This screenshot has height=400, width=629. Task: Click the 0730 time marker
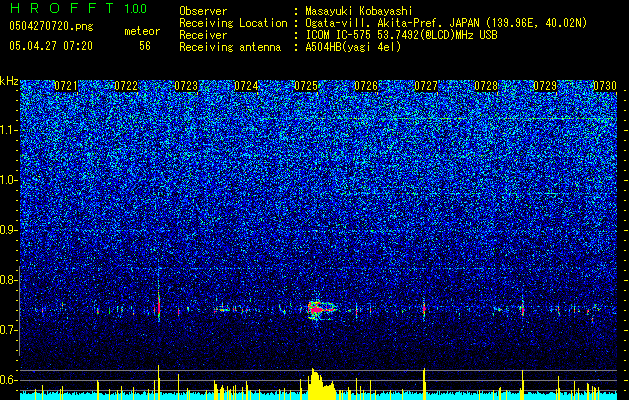point(605,86)
